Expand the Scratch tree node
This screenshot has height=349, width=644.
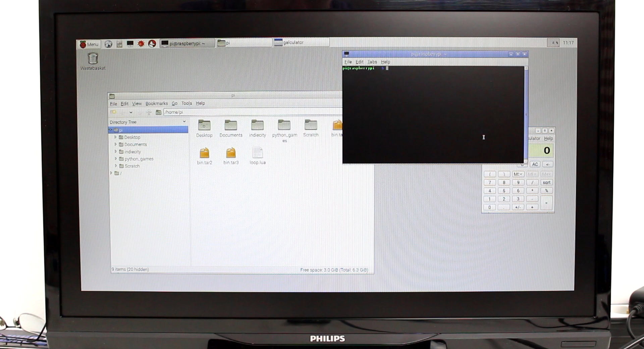(x=116, y=166)
